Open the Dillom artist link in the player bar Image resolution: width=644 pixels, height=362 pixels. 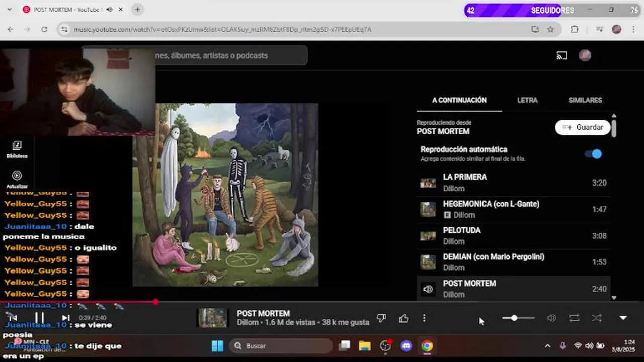tap(248, 322)
